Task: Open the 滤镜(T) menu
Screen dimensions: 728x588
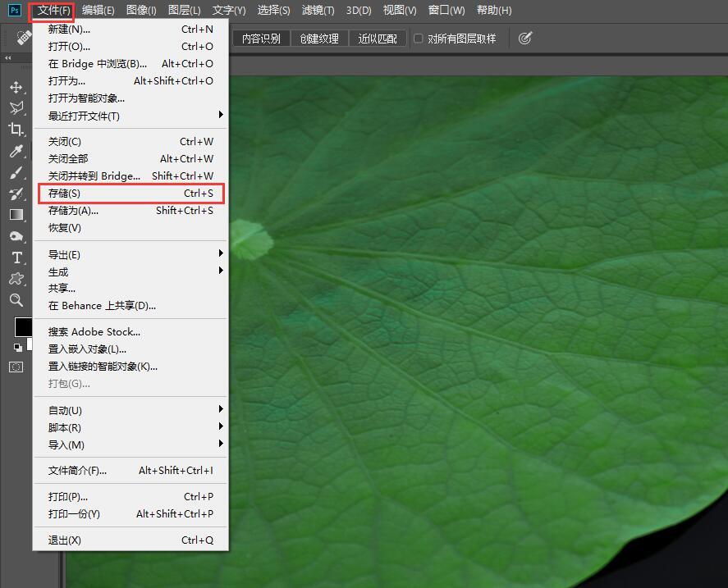Action: (x=318, y=11)
